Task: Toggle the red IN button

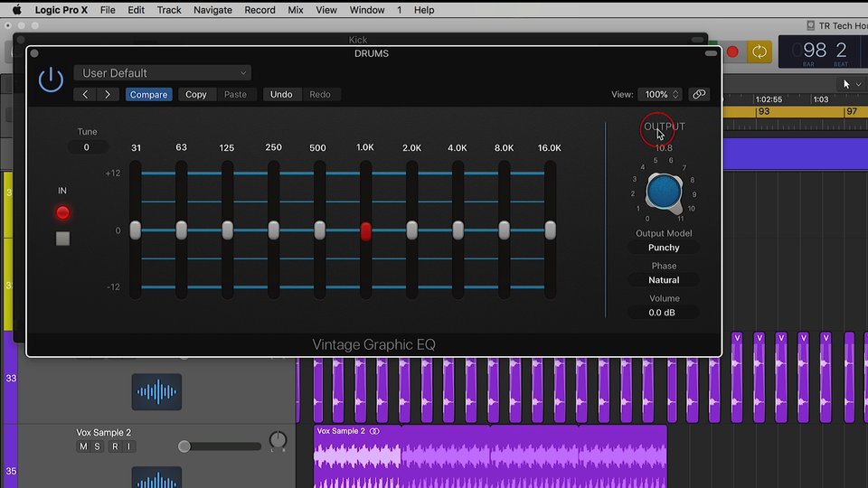Action: click(x=62, y=212)
